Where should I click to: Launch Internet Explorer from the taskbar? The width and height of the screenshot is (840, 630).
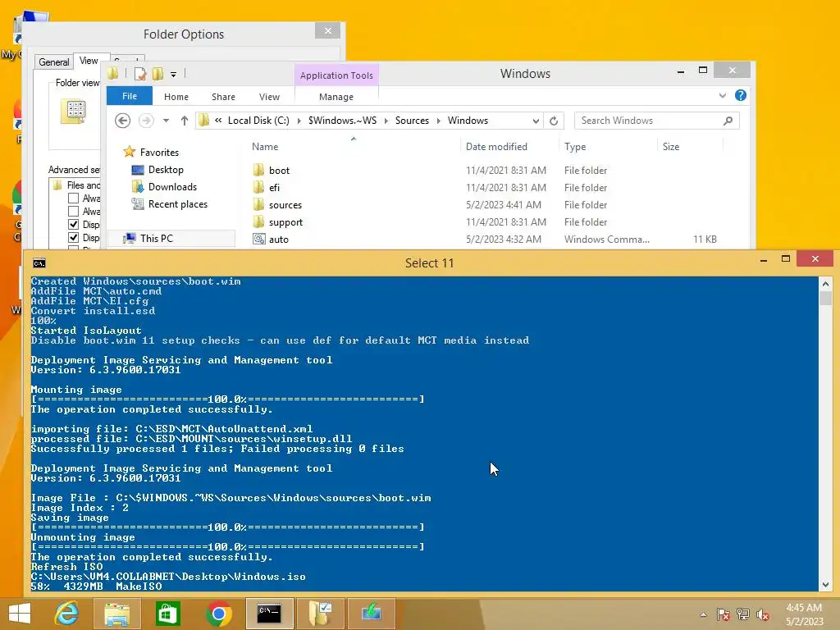tap(67, 614)
